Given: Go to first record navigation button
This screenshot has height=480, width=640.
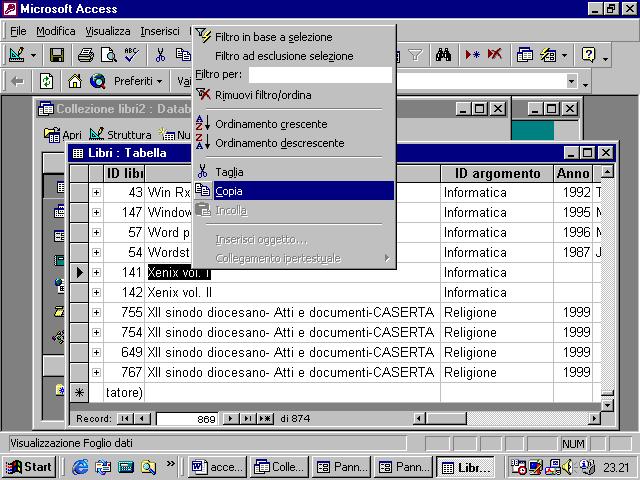Looking at the screenshot, I should tap(125, 419).
